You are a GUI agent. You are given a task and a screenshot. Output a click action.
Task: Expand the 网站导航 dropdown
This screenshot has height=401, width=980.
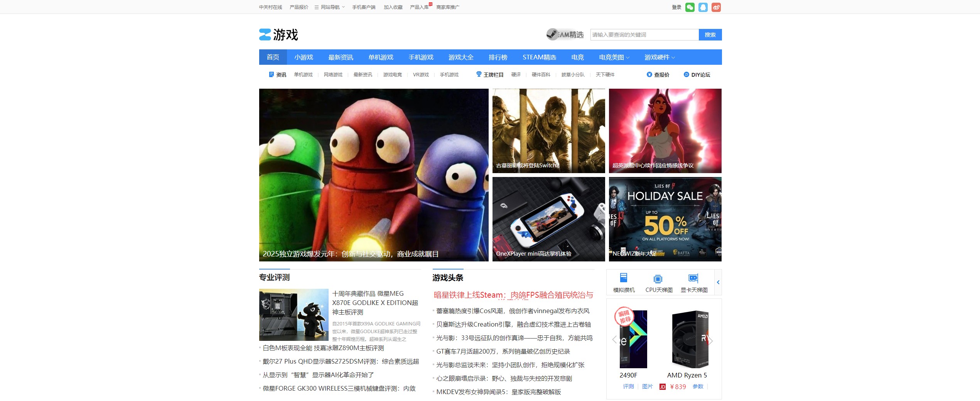pyautogui.click(x=330, y=7)
